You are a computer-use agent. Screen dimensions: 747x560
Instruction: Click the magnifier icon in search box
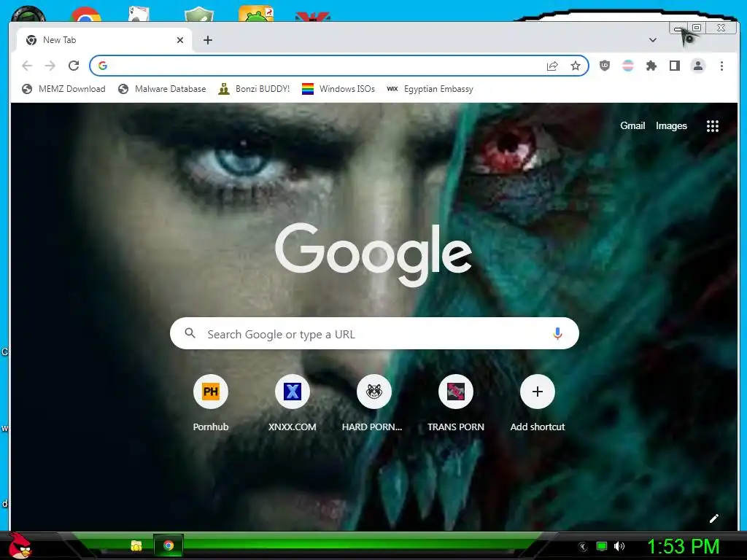pos(190,333)
